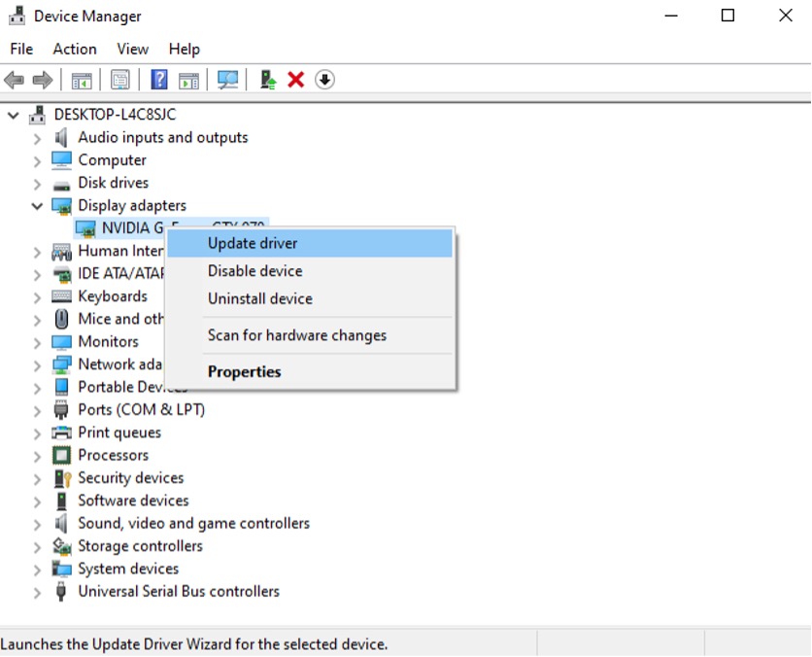This screenshot has height=657, width=812.
Task: Select the Processors tree item
Action: [x=113, y=455]
